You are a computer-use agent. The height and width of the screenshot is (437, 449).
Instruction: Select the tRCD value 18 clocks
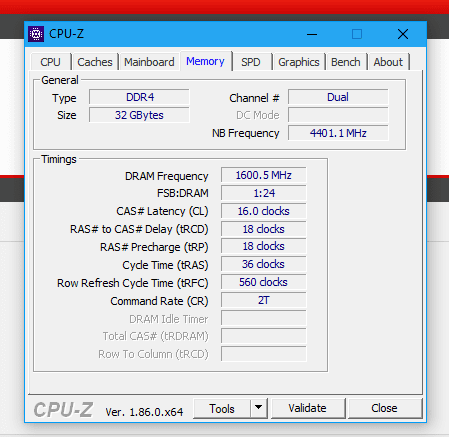click(x=263, y=229)
